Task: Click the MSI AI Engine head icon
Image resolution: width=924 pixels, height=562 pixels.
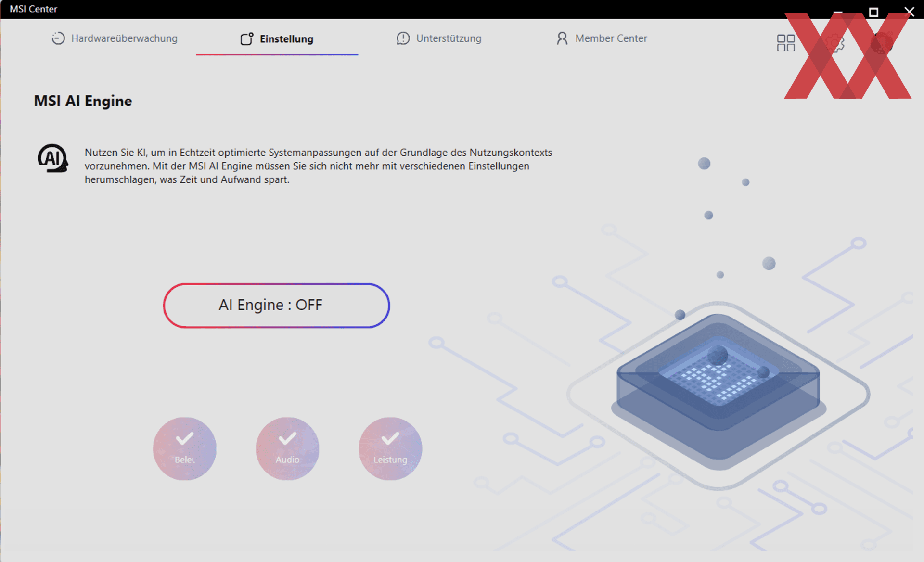Action: coord(53,158)
